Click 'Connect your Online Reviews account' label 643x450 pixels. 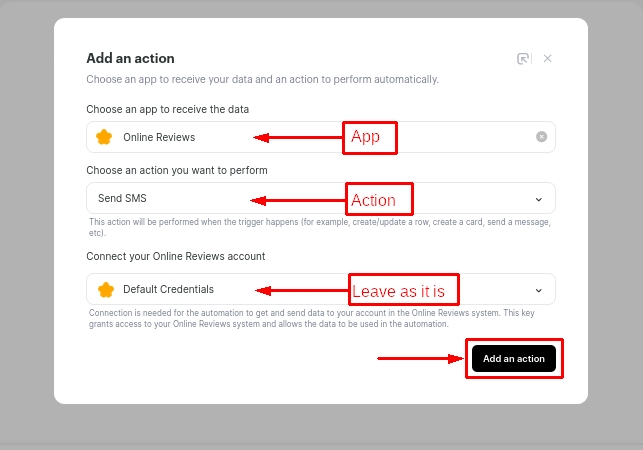[x=175, y=256]
